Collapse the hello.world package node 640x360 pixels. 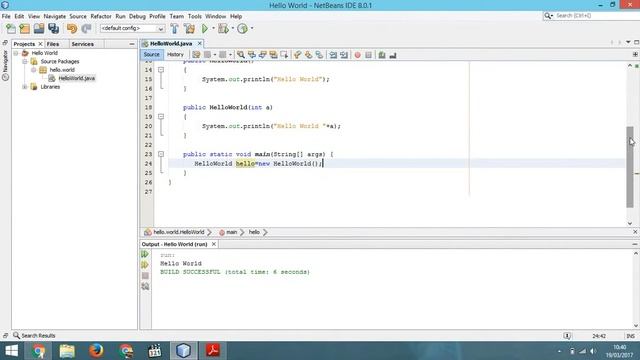click(34, 70)
